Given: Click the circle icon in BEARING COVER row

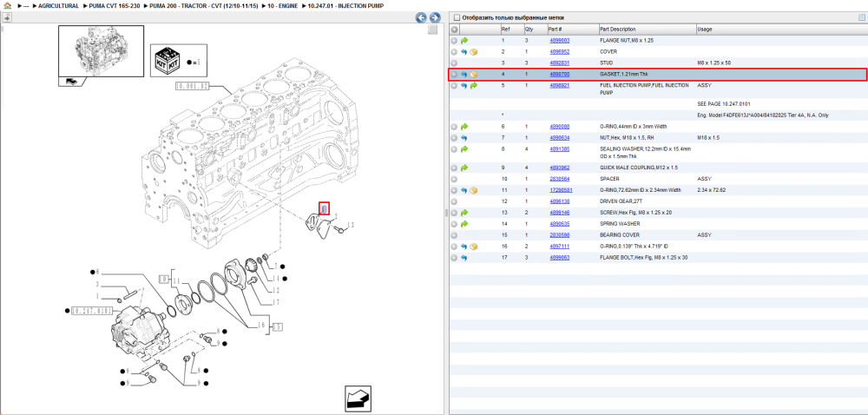Looking at the screenshot, I should 454,235.
